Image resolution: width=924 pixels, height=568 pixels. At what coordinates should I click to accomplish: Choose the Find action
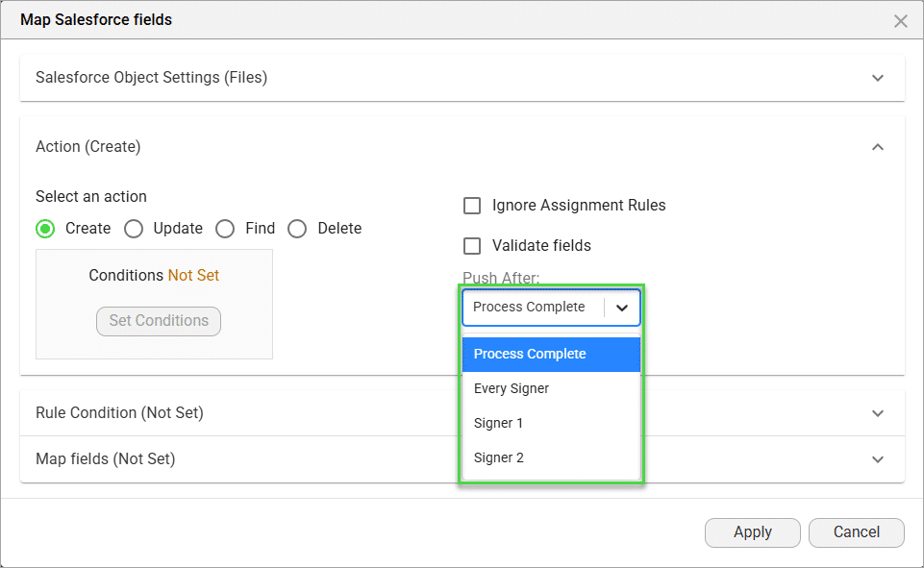224,229
